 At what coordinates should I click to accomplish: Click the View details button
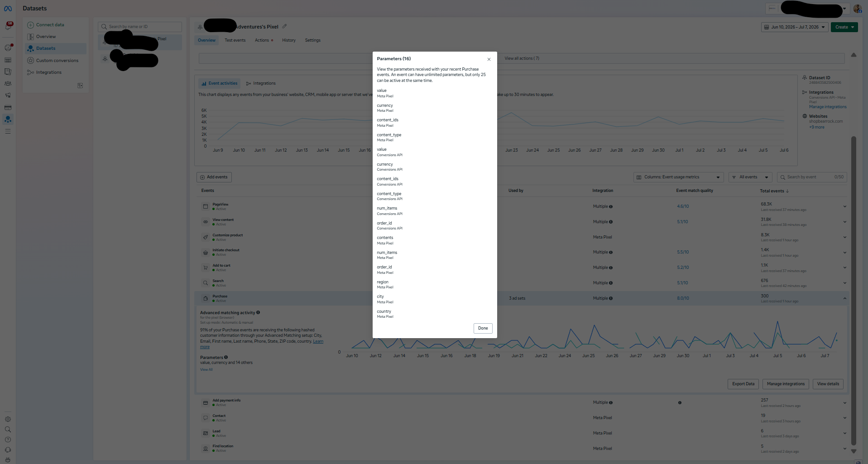828,384
